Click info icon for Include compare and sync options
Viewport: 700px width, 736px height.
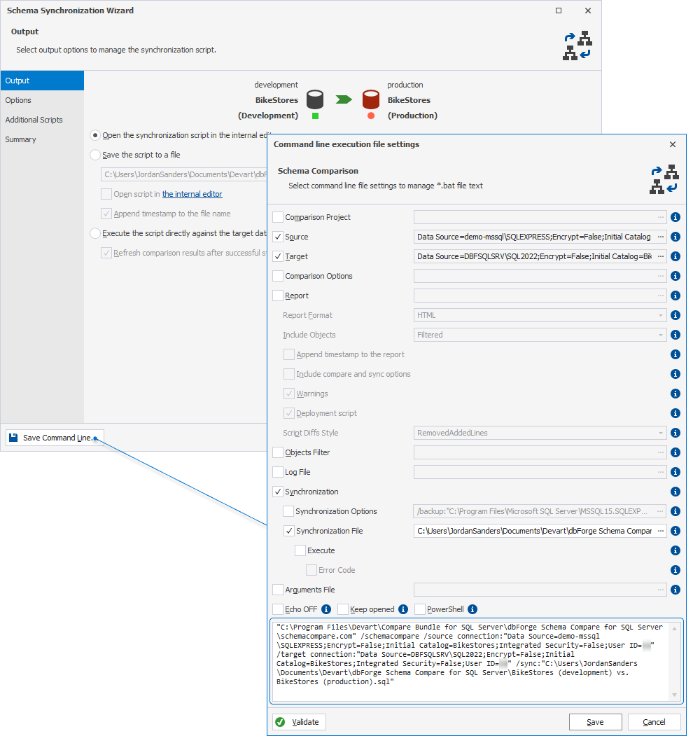[675, 374]
